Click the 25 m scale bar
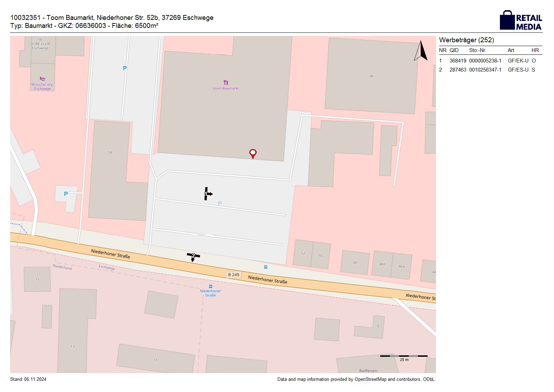The width and height of the screenshot is (554, 392). pyautogui.click(x=404, y=356)
